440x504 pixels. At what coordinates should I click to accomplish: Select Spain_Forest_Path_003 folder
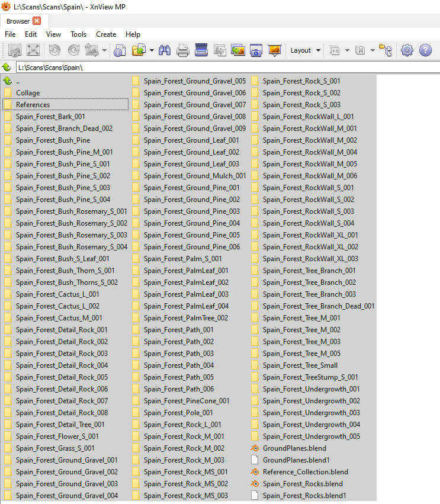coord(189,353)
